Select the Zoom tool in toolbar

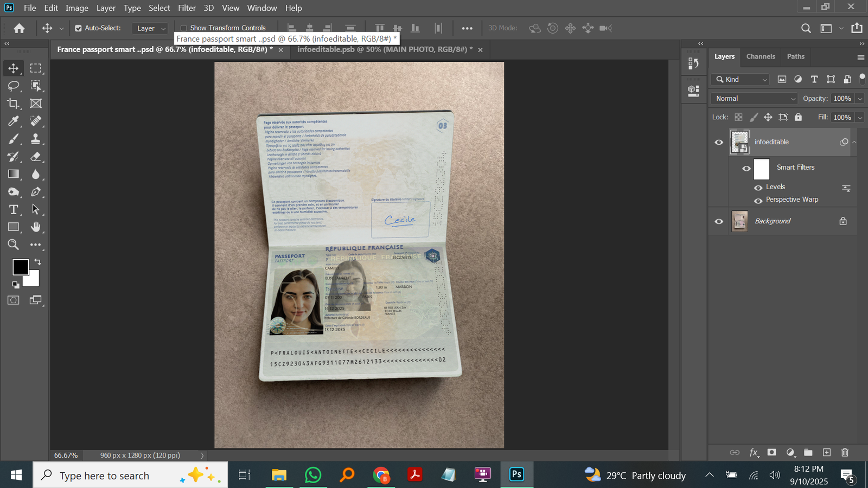coord(14,245)
